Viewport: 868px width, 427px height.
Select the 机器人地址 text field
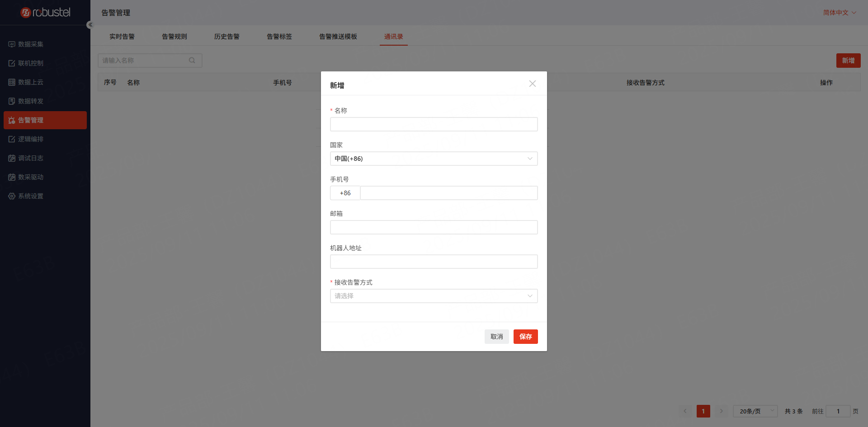pyautogui.click(x=433, y=262)
